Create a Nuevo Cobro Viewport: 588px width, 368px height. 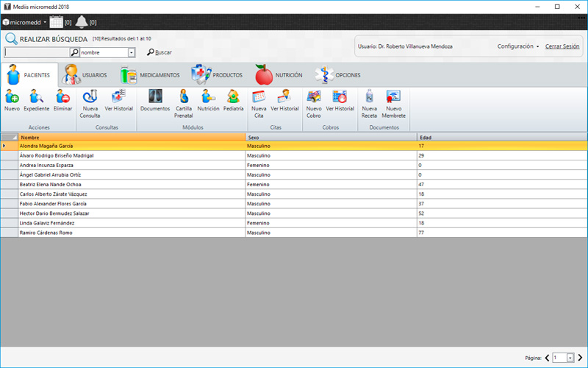click(314, 104)
